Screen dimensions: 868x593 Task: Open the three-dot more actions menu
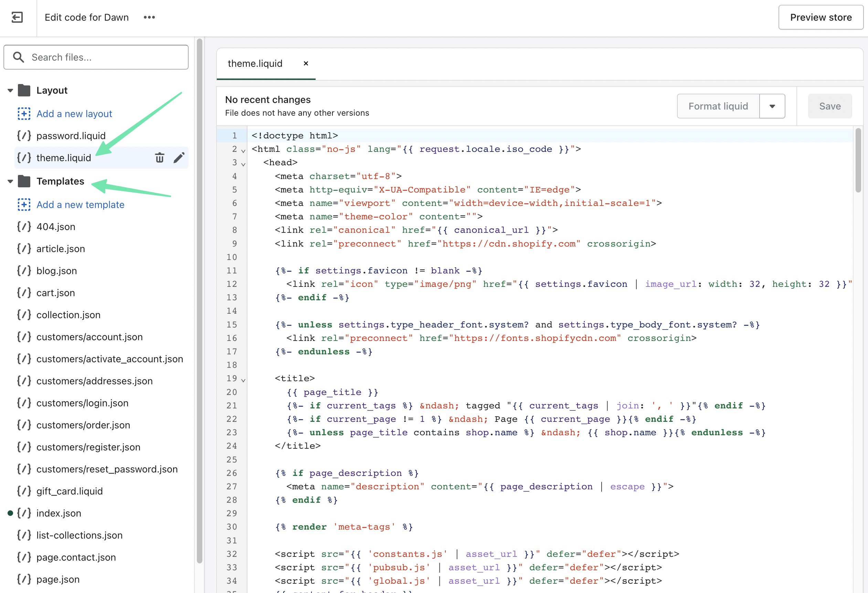point(149,17)
